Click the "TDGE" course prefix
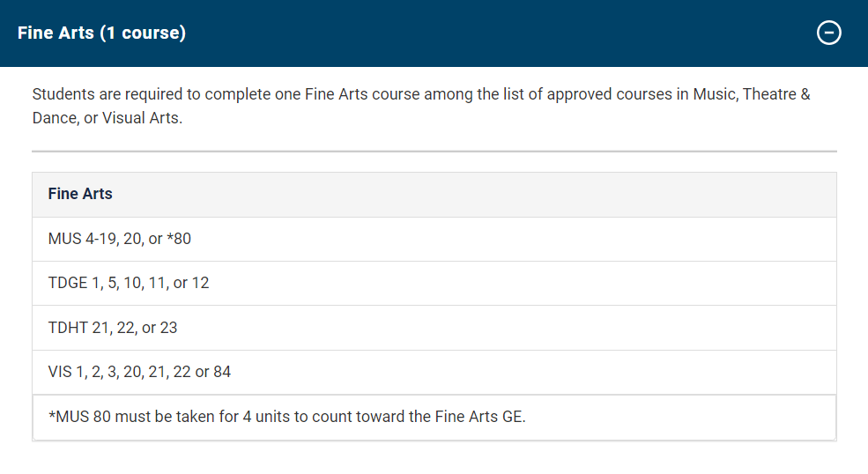The image size is (868, 474). pyautogui.click(x=69, y=283)
